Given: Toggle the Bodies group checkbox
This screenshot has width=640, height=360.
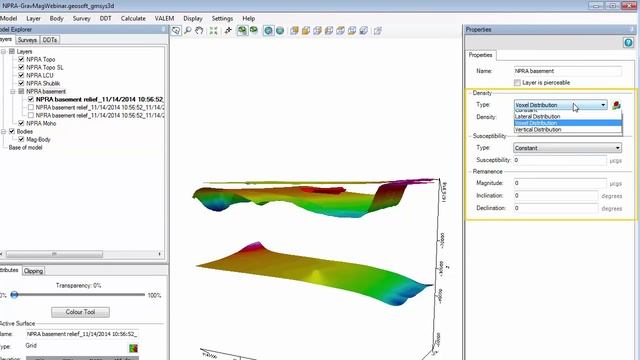Looking at the screenshot, I should pyautogui.click(x=12, y=131).
